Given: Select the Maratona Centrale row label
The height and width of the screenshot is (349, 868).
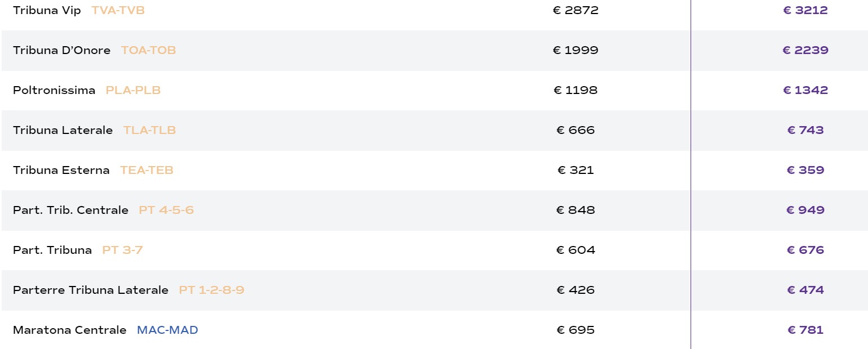Looking at the screenshot, I should [69, 330].
